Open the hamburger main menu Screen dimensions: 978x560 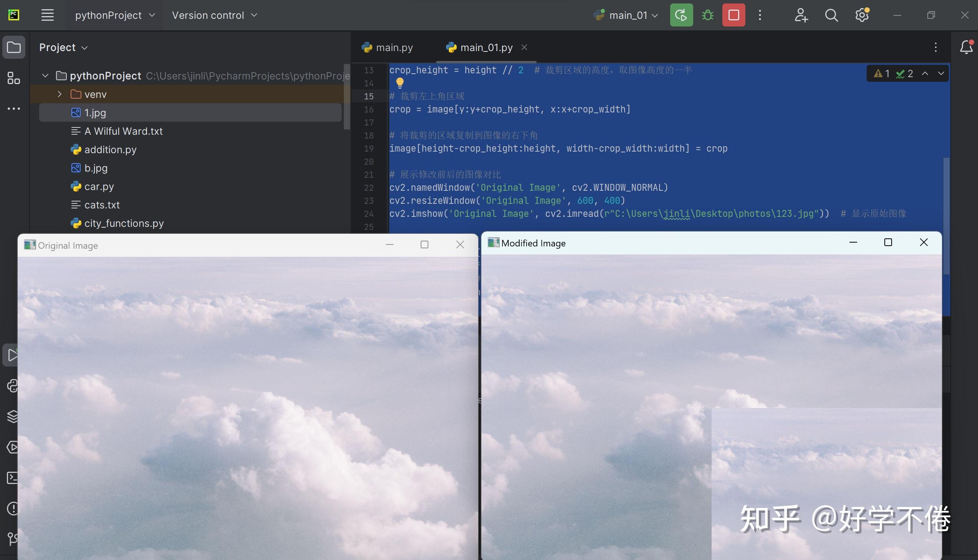tap(47, 15)
